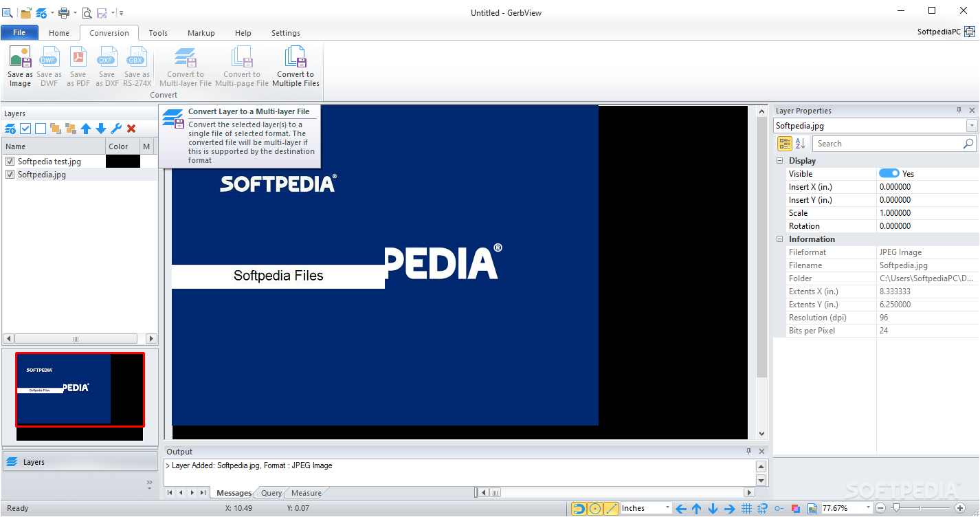This screenshot has height=517, width=980.
Task: Click Convert to Multi-page File
Action: [x=242, y=67]
